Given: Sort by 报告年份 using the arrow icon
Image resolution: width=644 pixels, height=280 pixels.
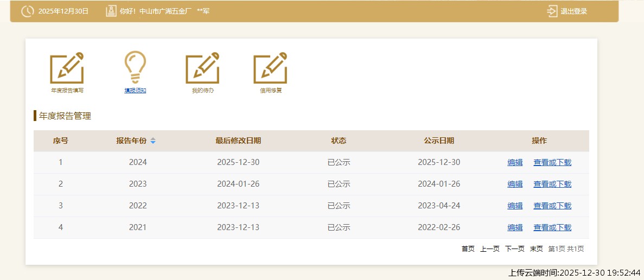Looking at the screenshot, I should click(153, 141).
